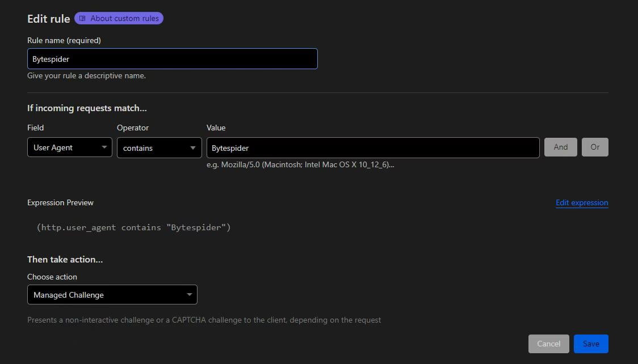
Task: Open the Edit expression link
Action: [582, 202]
